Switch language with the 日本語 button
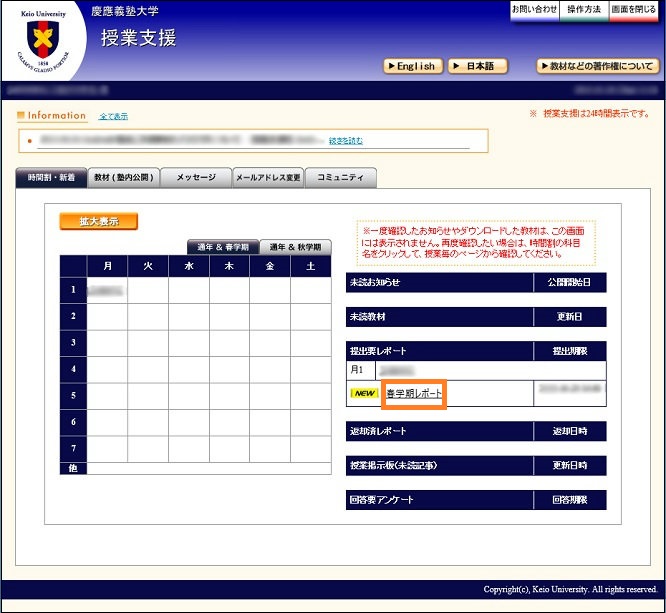666x613 pixels. (x=477, y=66)
